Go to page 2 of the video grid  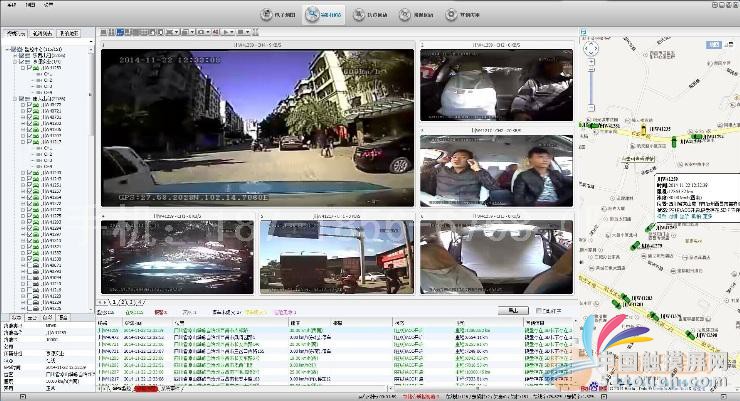click(x=122, y=302)
